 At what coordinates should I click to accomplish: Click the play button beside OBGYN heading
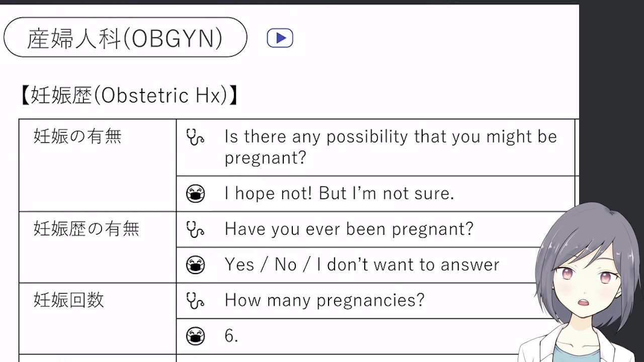[280, 38]
